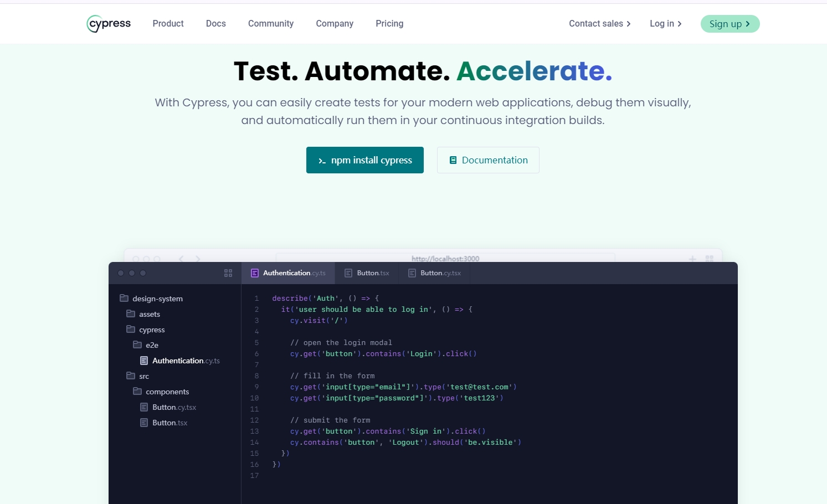The width and height of the screenshot is (827, 504).
Task: Click the http://localhost:3000 address bar
Action: 445,258
